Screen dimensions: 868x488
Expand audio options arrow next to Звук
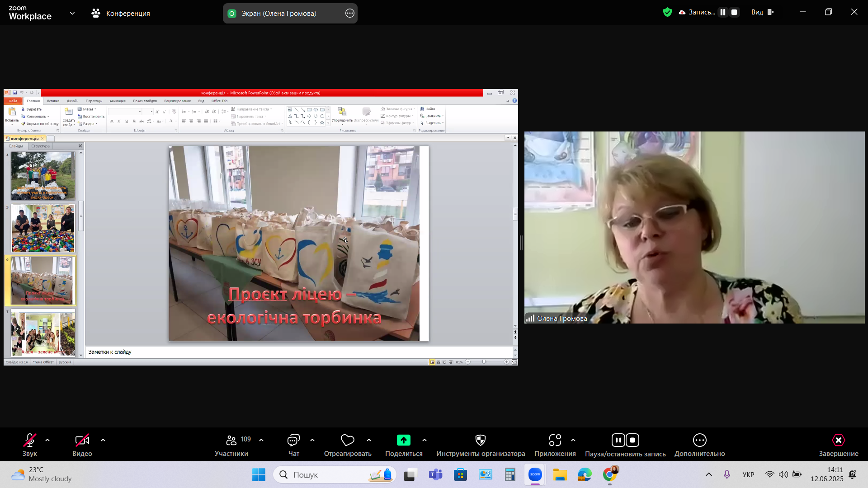47,440
